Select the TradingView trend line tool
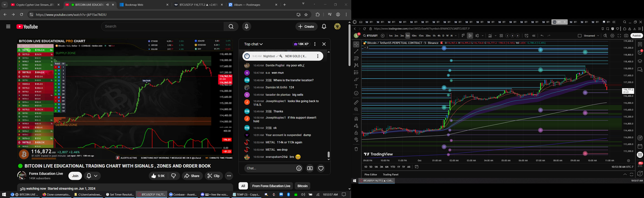 coord(356,52)
